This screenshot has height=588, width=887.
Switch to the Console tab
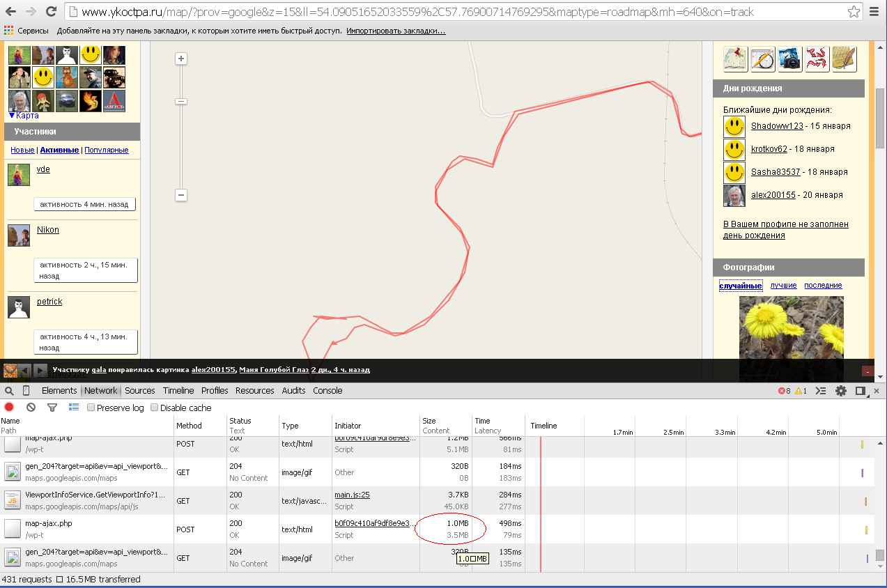[327, 391]
